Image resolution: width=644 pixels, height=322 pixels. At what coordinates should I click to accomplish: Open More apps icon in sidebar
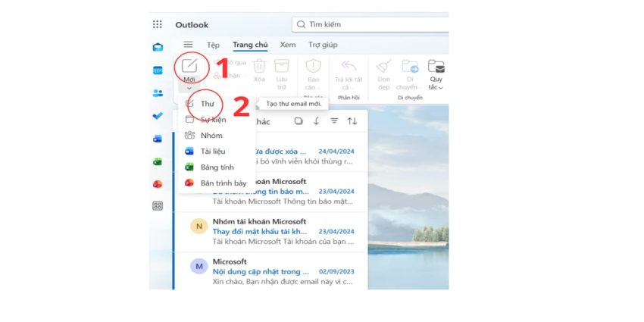158,206
